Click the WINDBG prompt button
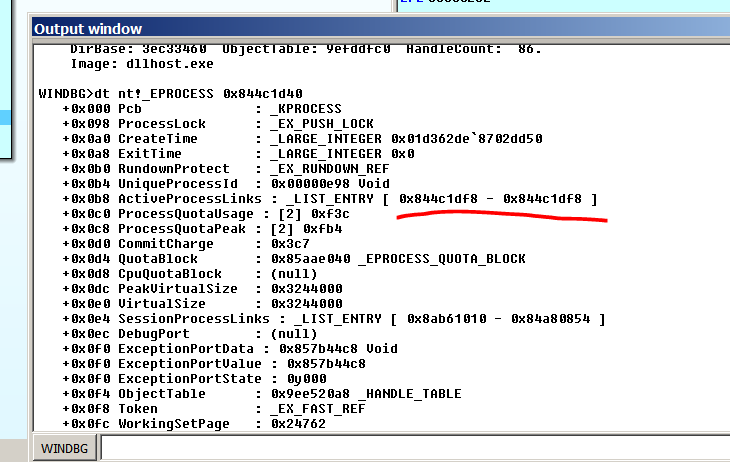The height and width of the screenshot is (462, 730). (x=66, y=447)
